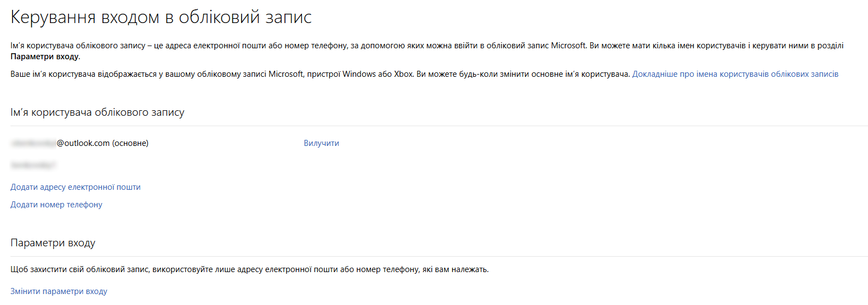Screen dimensions: 868x305
Task: Click the paragraph starting with Ваше ім'я користувача
Action: pos(219,74)
